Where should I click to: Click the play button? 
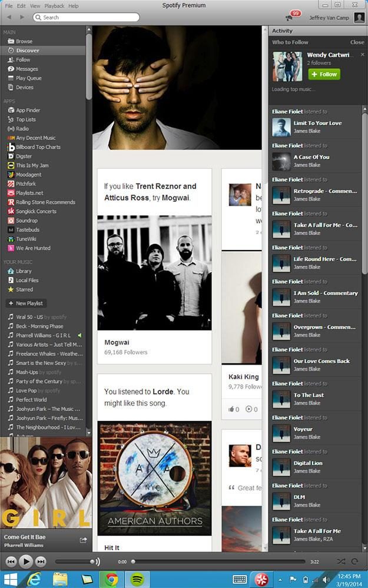click(26, 562)
